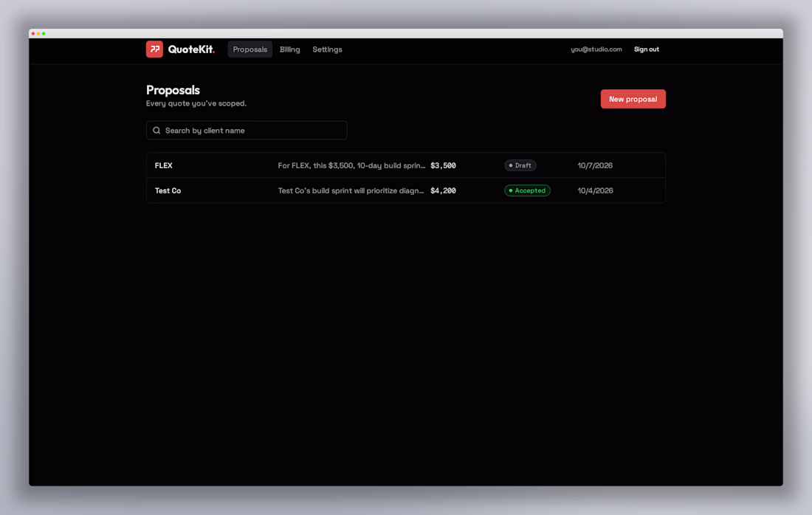Click the Test Co summary text
Image resolution: width=812 pixels, height=515 pixels.
(x=351, y=190)
